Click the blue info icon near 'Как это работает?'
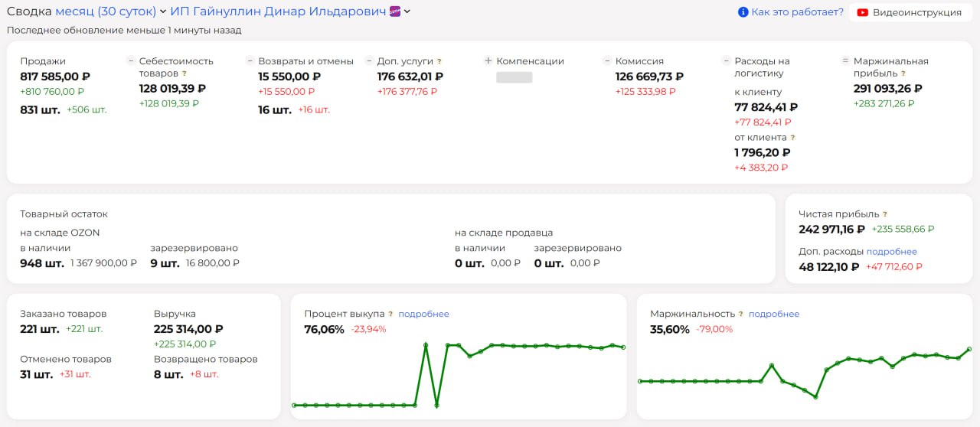 point(743,12)
